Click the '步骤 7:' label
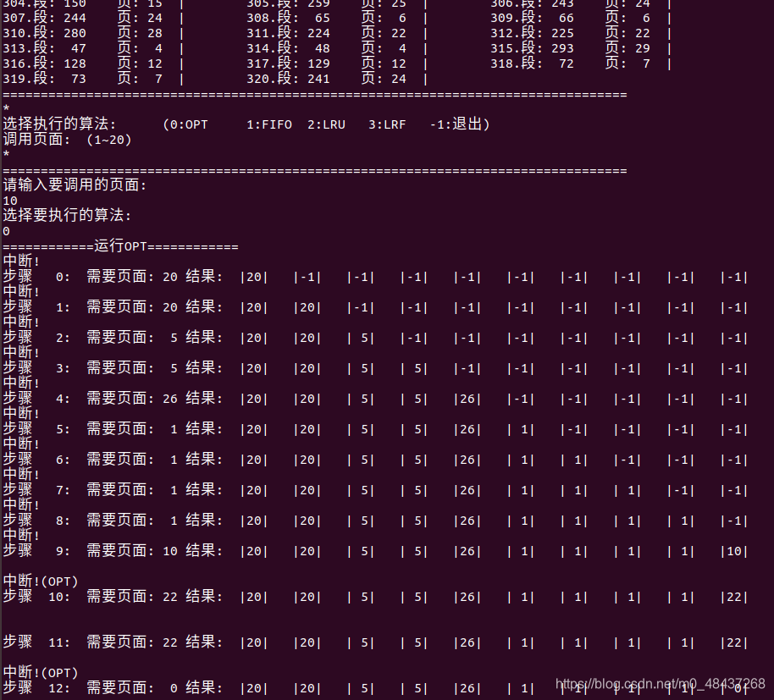 point(36,490)
